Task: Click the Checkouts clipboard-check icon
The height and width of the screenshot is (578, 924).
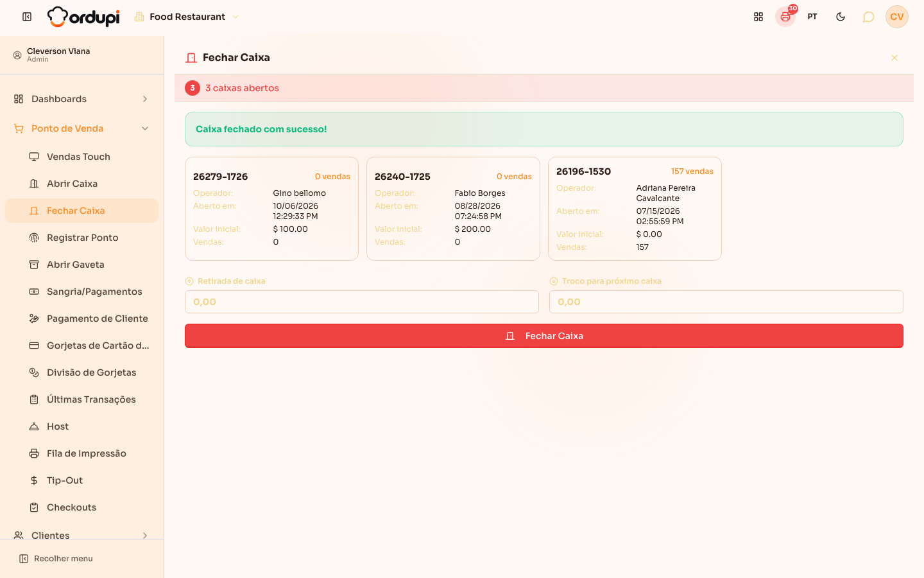Action: point(34,507)
